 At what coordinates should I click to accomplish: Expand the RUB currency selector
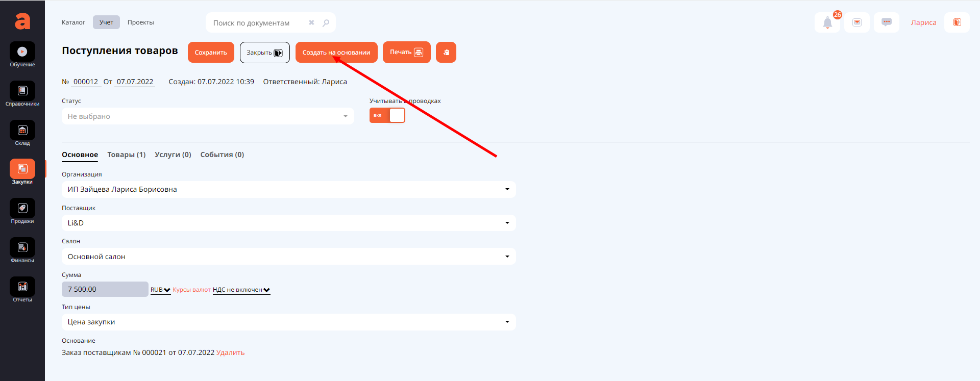pyautogui.click(x=160, y=290)
